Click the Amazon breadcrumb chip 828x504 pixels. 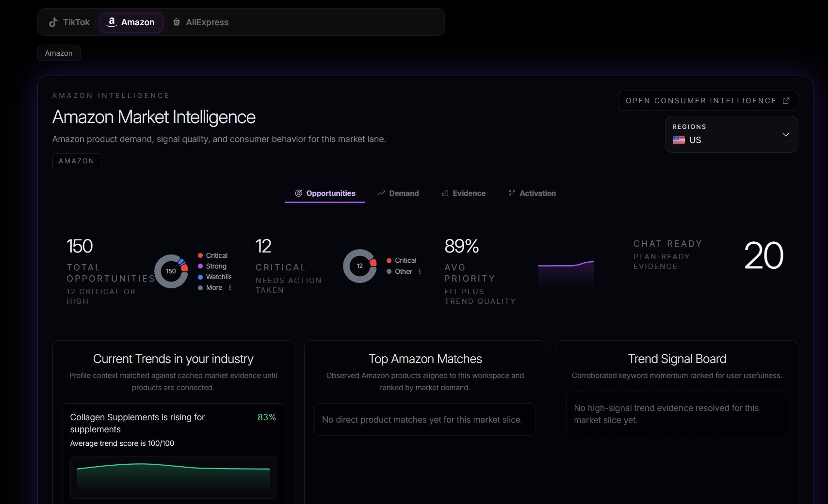[59, 53]
